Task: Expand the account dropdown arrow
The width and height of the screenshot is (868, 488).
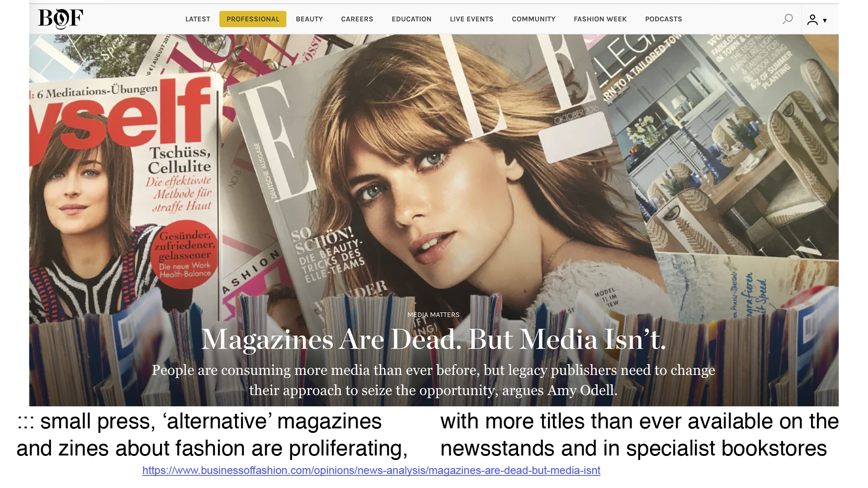Action: (x=825, y=20)
